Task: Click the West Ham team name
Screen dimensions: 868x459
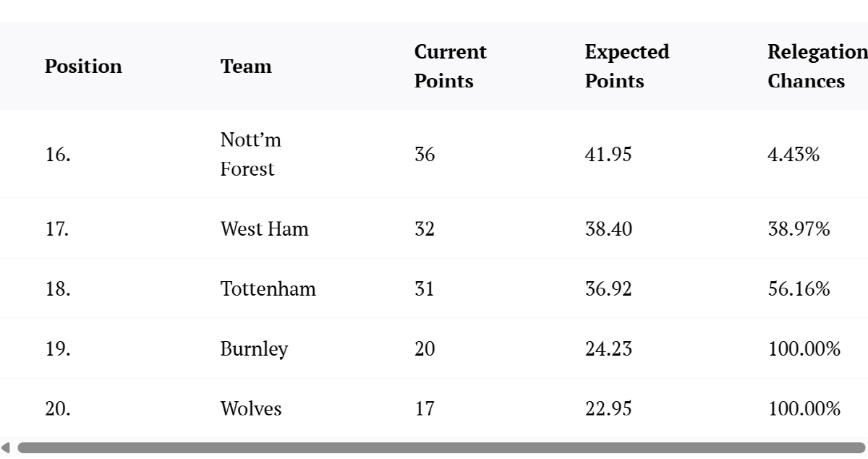Action: click(x=264, y=229)
